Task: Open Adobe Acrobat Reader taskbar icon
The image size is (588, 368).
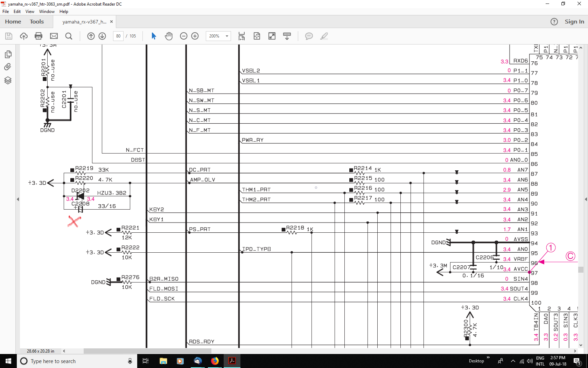Action: click(232, 361)
